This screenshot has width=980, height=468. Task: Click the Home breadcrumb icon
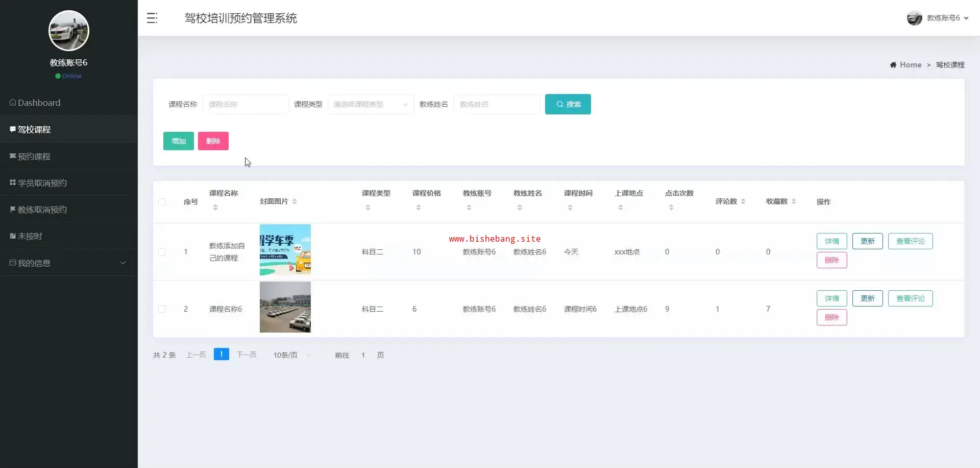[x=893, y=65]
